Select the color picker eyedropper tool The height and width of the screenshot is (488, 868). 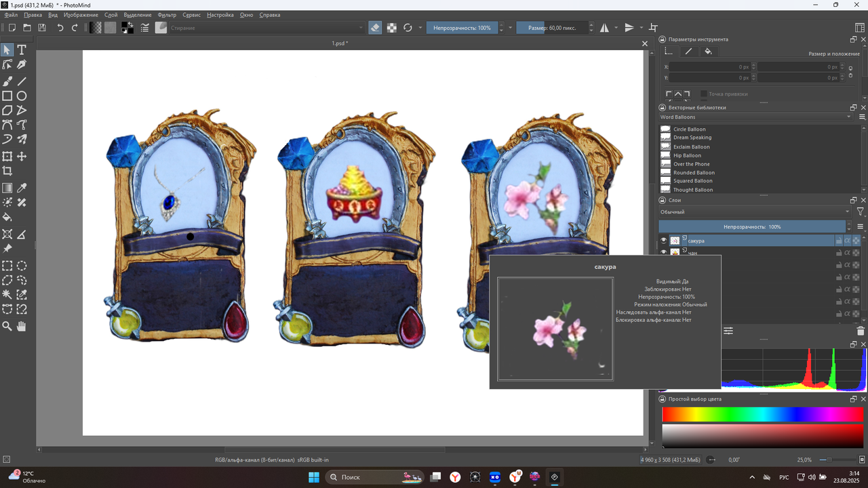point(22,188)
